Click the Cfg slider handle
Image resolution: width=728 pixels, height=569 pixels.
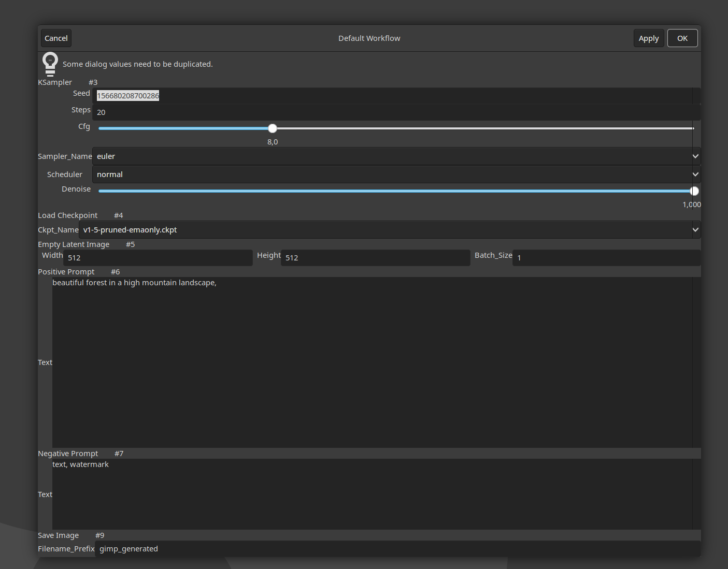273,128
